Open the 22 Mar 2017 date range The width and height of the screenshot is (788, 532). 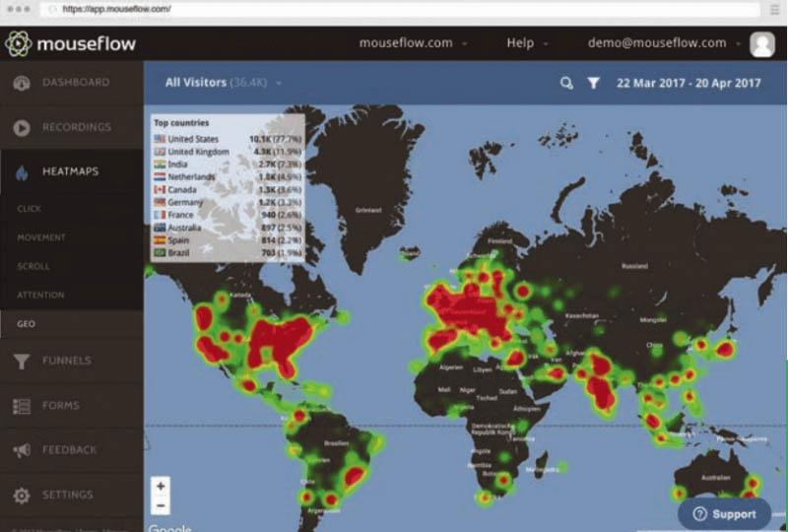[x=689, y=84]
